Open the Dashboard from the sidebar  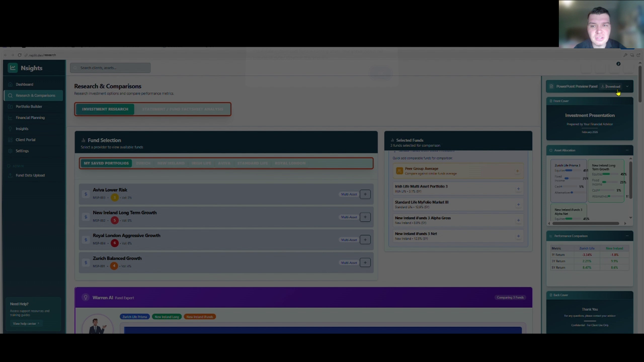[24, 84]
